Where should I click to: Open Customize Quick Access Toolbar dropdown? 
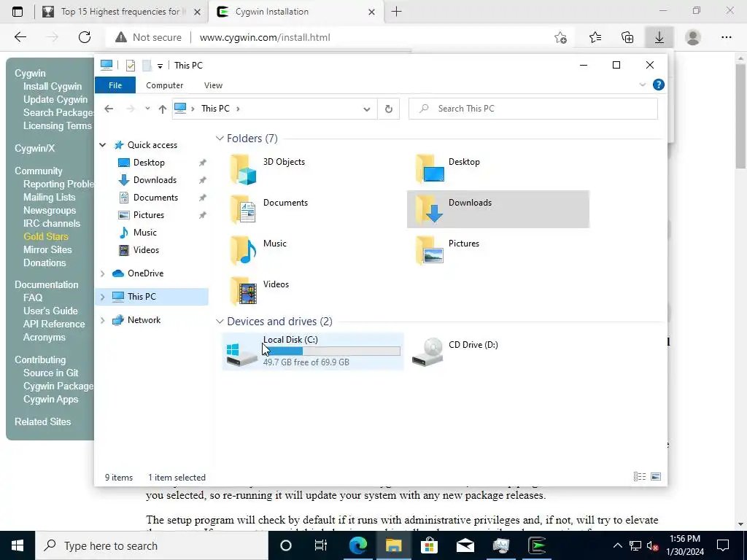tap(160, 66)
